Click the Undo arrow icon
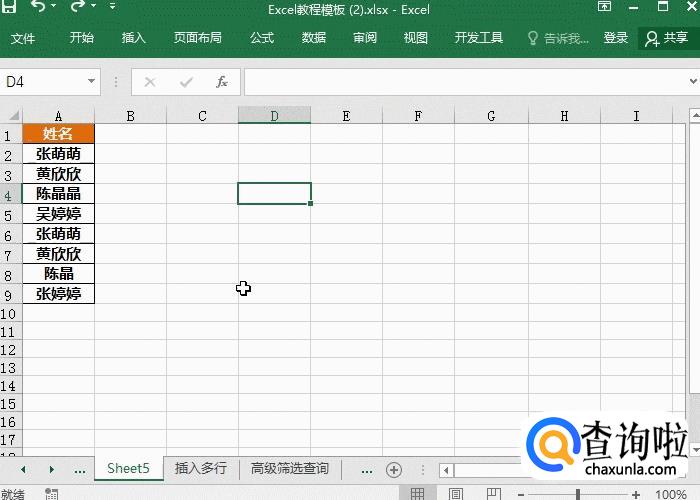Image resolution: width=700 pixels, height=500 pixels. (38, 6)
